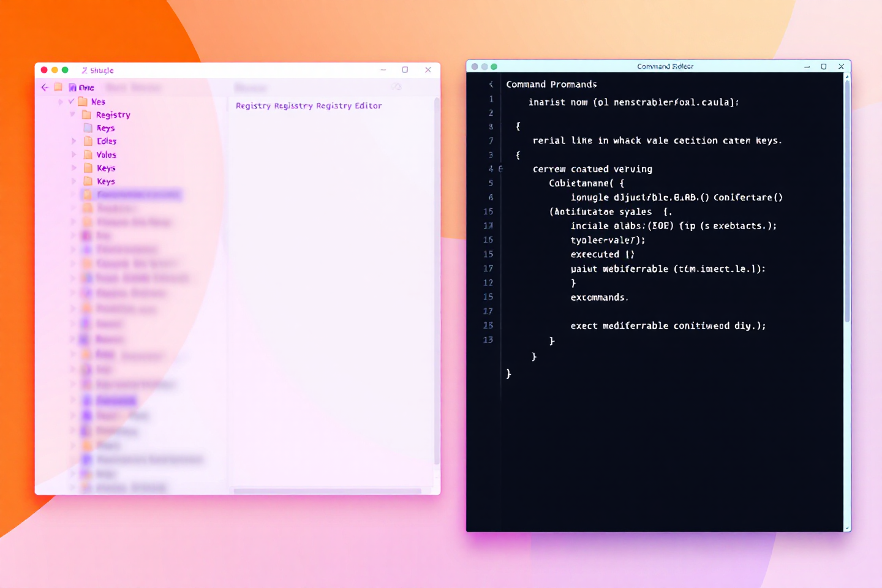The height and width of the screenshot is (588, 882).
Task: Click the 'Registry Registry Registry Editor' heading
Action: pos(309,106)
